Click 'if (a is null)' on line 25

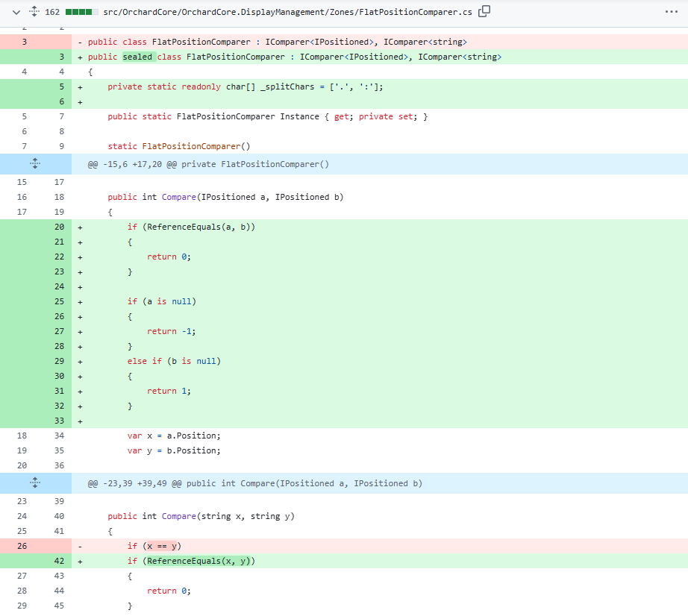tap(162, 301)
